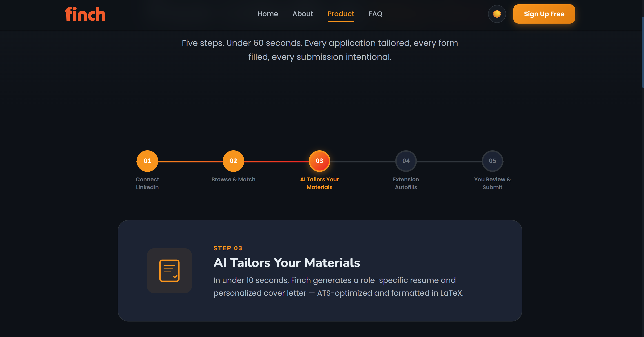Click the Browse & Match label

click(x=233, y=180)
